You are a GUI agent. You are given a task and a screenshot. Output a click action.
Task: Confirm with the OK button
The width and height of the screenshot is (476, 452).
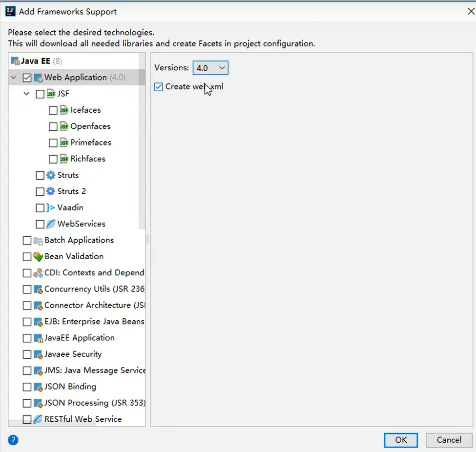tap(401, 440)
